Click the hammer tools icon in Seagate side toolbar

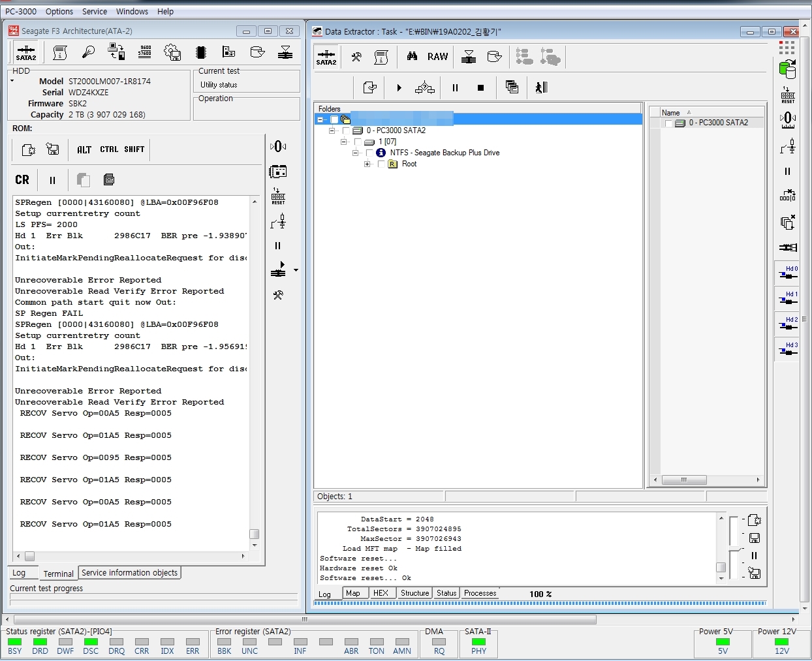tap(278, 295)
